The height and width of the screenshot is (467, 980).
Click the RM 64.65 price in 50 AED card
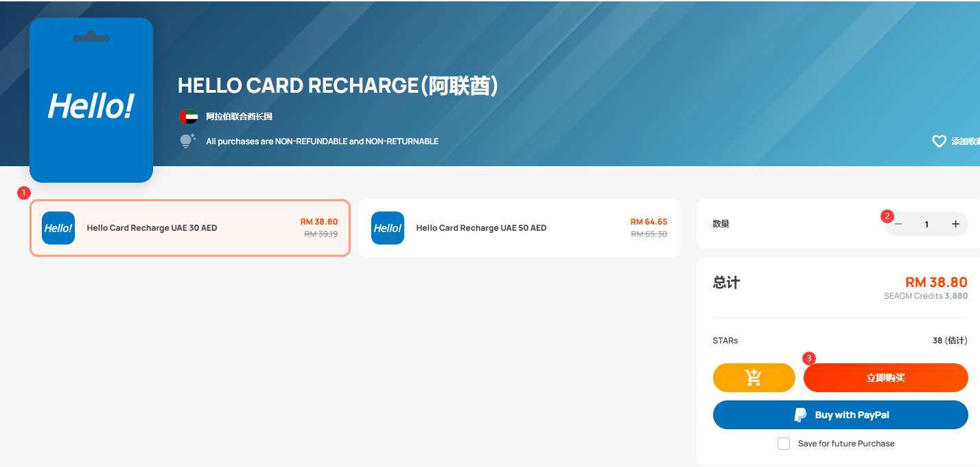(649, 222)
